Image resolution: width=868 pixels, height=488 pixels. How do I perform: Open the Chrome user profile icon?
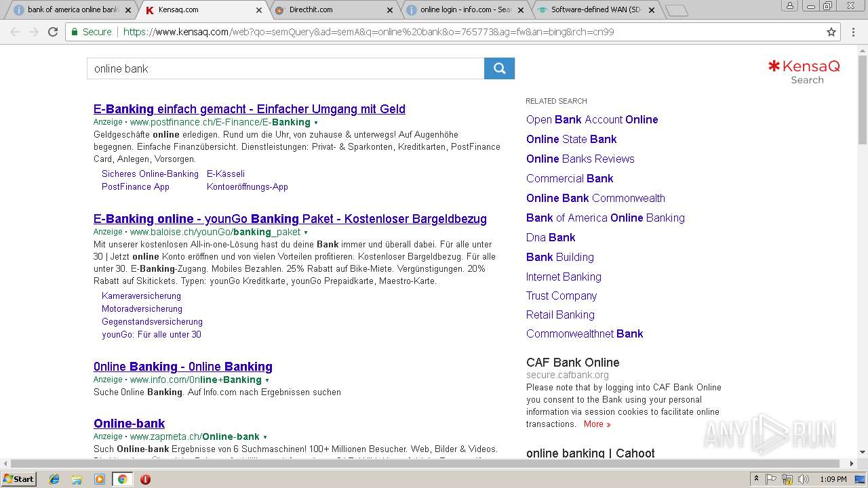[790, 6]
